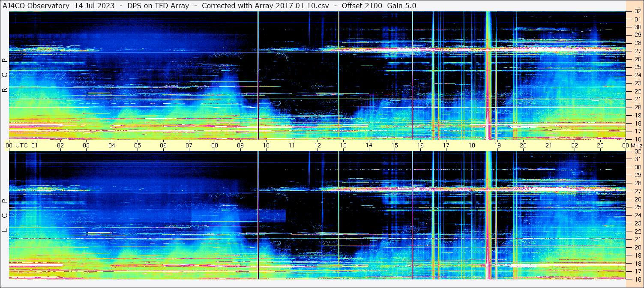Select the 17 MHz label of RCP panel
The height and width of the screenshot is (288, 644).
(x=637, y=131)
